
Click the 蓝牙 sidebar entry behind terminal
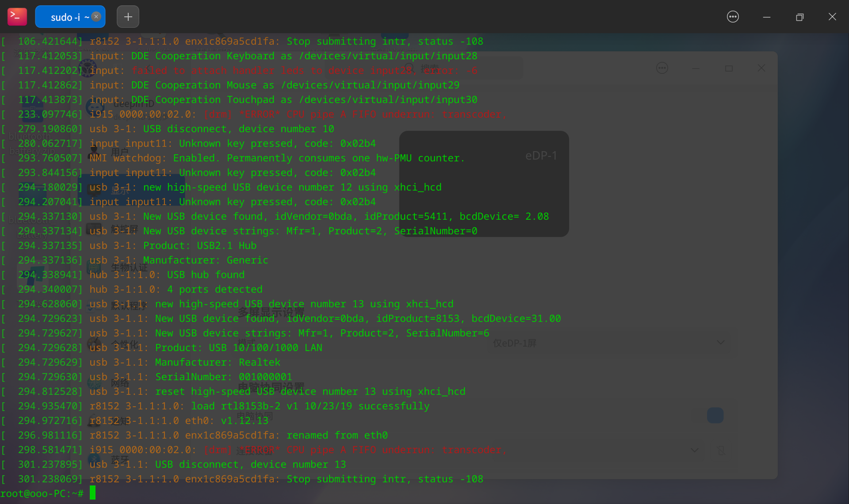coord(119,460)
